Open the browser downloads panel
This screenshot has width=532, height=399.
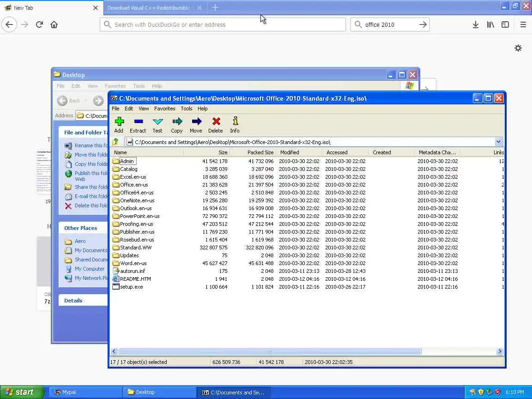tap(476, 24)
